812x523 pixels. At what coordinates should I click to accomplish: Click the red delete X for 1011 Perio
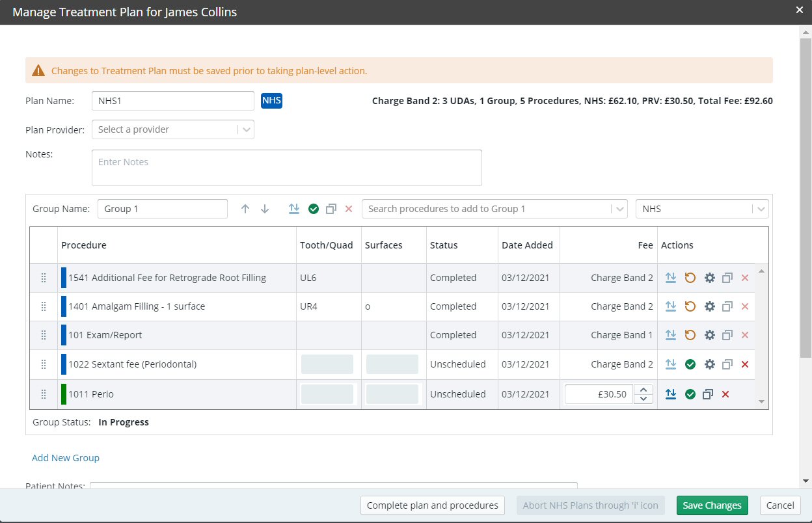click(725, 394)
